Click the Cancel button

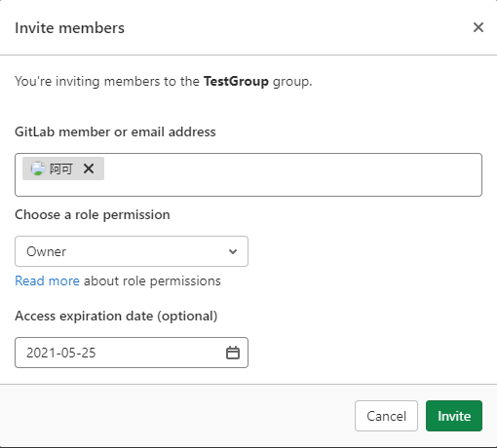(386, 416)
